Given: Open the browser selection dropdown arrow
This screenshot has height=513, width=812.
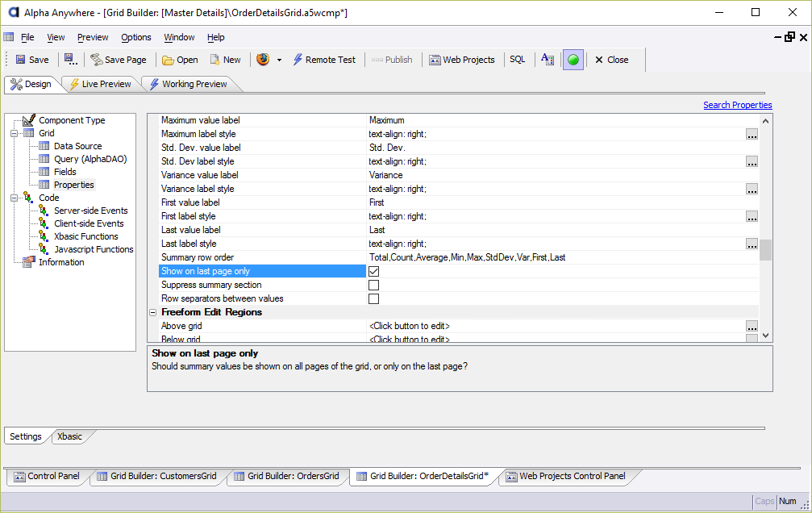Looking at the screenshot, I should tap(279, 60).
